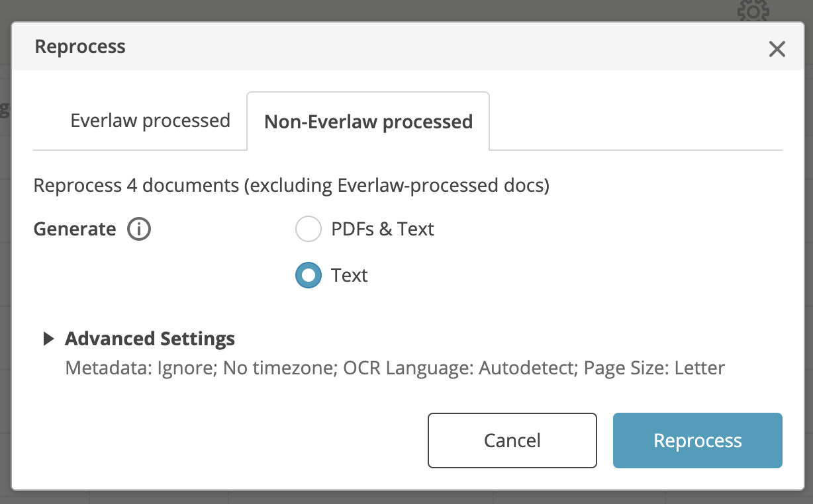Switch to the Non-Everlaw processed tab
Image resolution: width=813 pixels, height=504 pixels.
pos(368,122)
